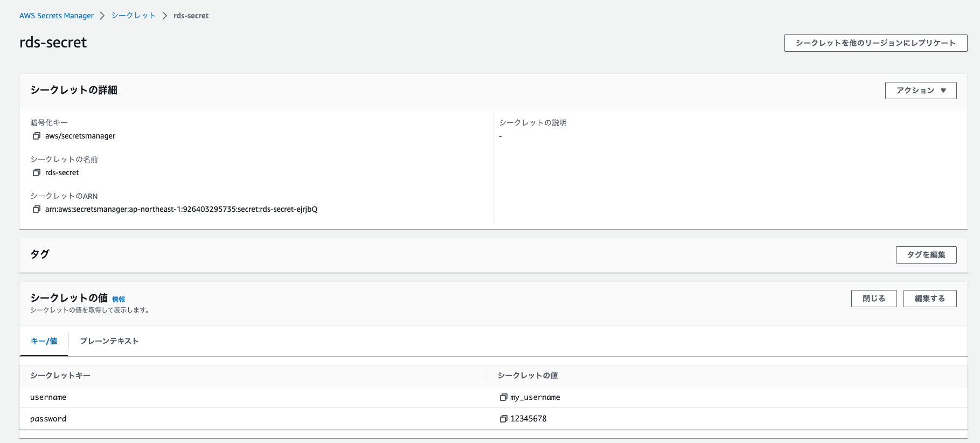
Task: Copy the 12345678 password value
Action: [504, 419]
